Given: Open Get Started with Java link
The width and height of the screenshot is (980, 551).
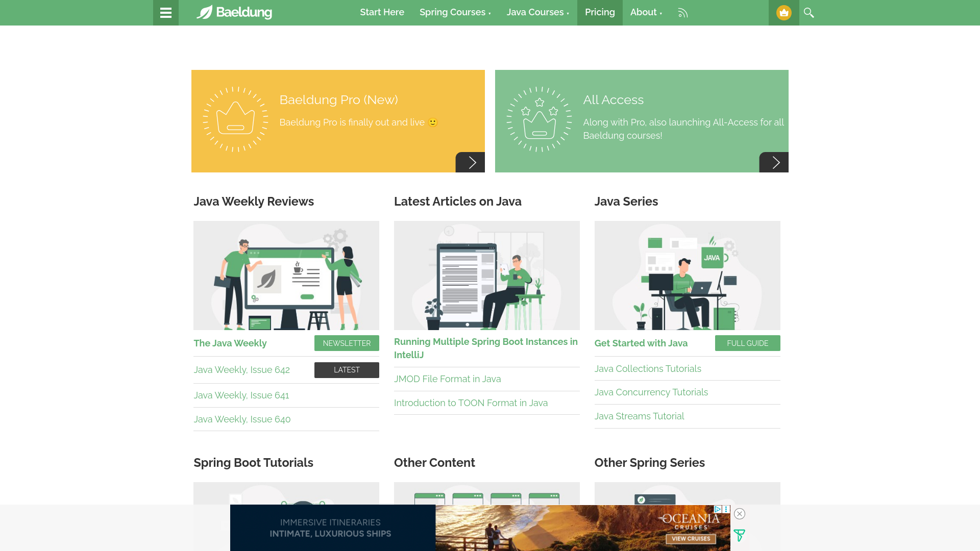Looking at the screenshot, I should 641,343.
